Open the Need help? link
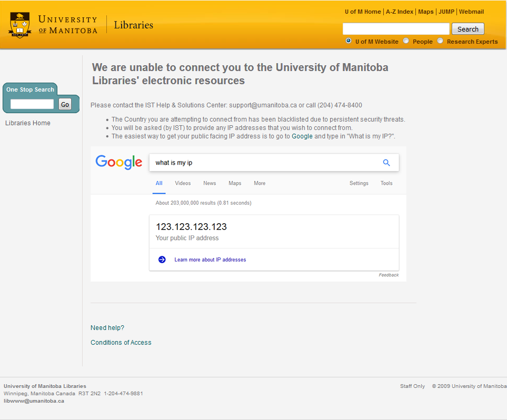This screenshot has width=507, height=420. (x=107, y=328)
